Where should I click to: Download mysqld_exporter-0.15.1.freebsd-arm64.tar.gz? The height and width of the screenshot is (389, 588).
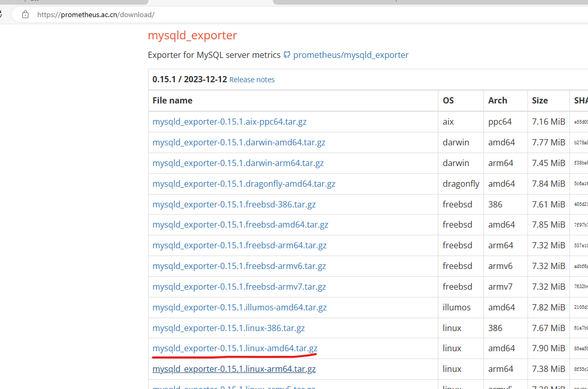coord(240,245)
